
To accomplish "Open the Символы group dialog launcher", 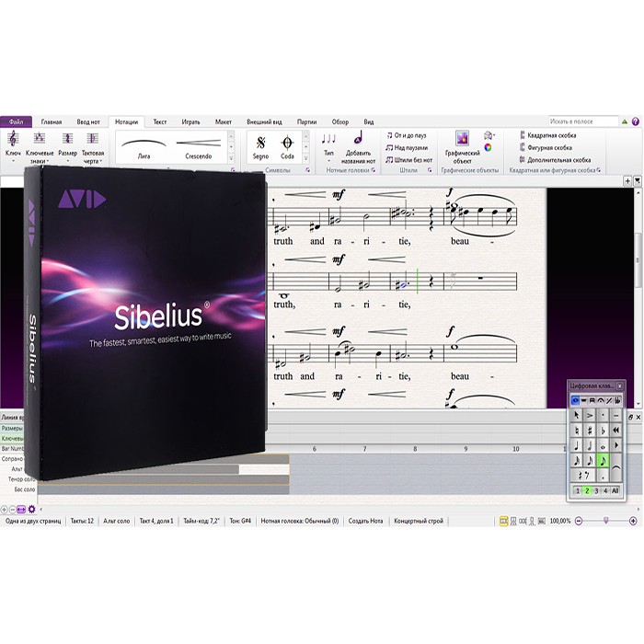I will (307, 170).
